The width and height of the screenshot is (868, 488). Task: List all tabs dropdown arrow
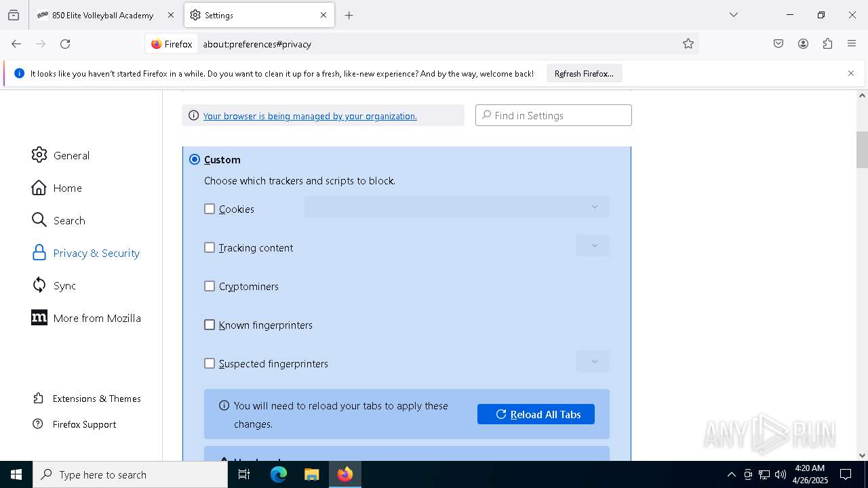(733, 15)
